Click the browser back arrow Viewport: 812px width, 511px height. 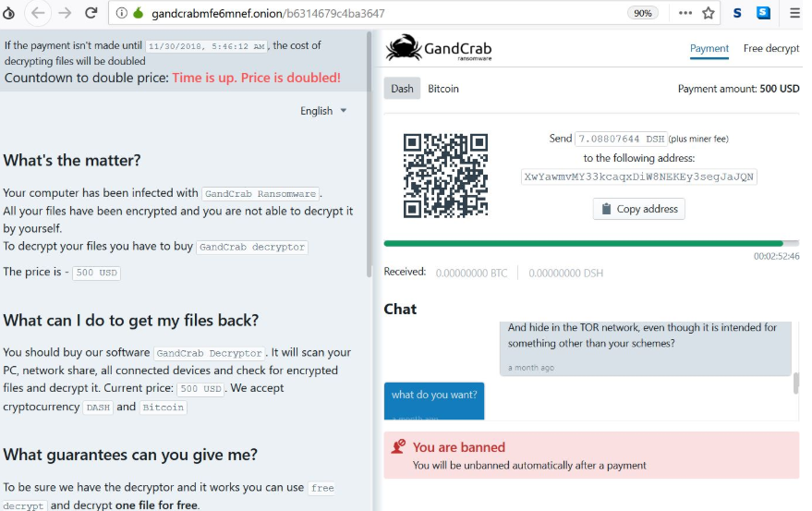pyautogui.click(x=38, y=13)
